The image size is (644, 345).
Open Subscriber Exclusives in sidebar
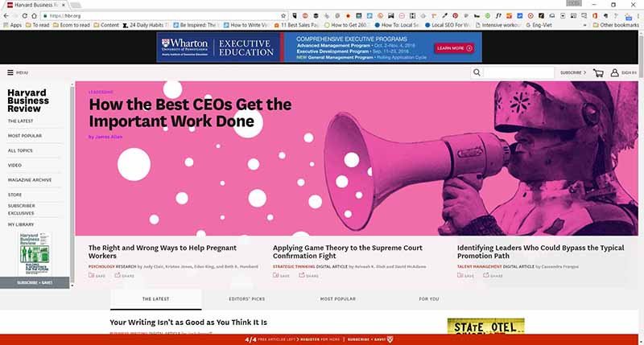pos(22,209)
